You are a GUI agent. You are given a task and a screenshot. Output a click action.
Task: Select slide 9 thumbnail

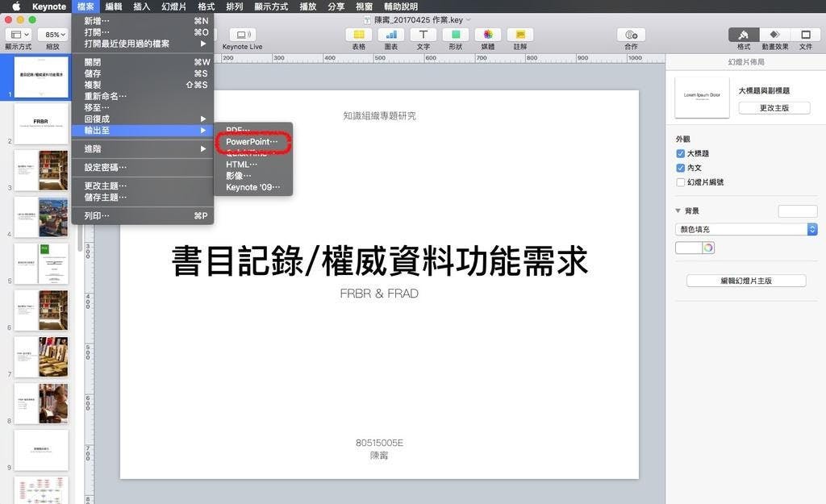(x=41, y=450)
